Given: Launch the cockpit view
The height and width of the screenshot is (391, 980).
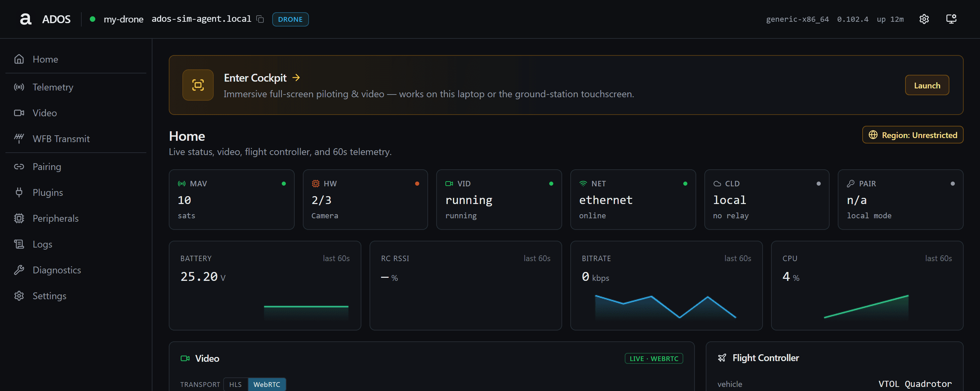Looking at the screenshot, I should [927, 85].
